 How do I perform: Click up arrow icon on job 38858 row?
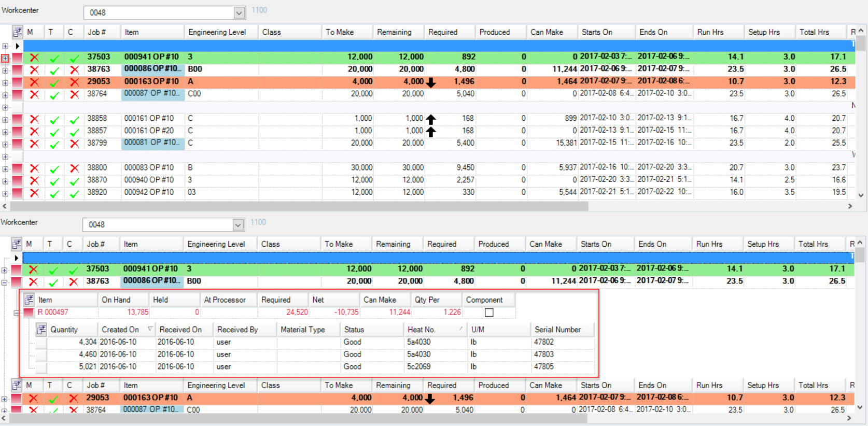click(x=430, y=119)
